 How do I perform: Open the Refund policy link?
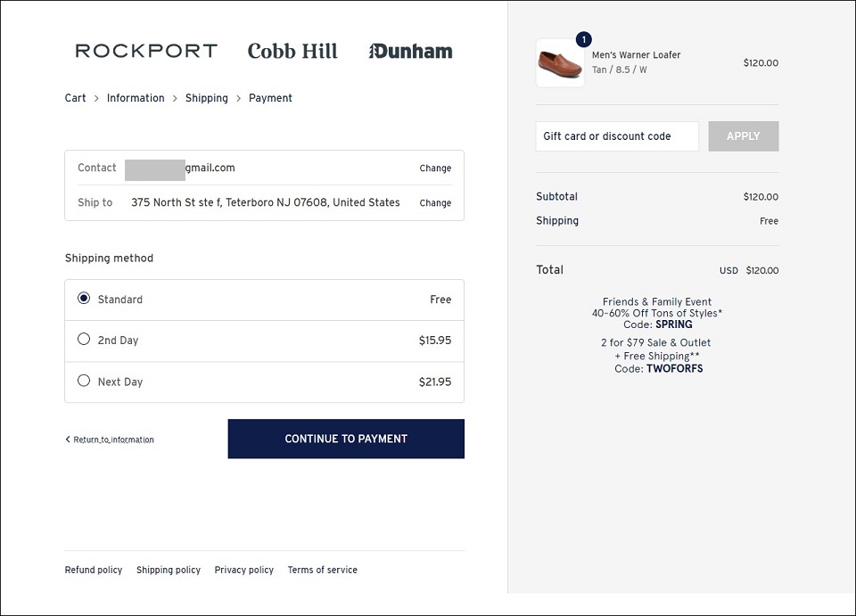94,570
